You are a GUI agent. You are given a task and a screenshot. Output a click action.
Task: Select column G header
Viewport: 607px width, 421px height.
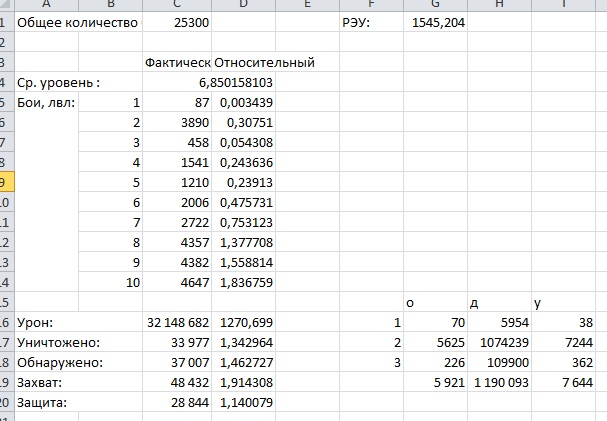(x=435, y=5)
